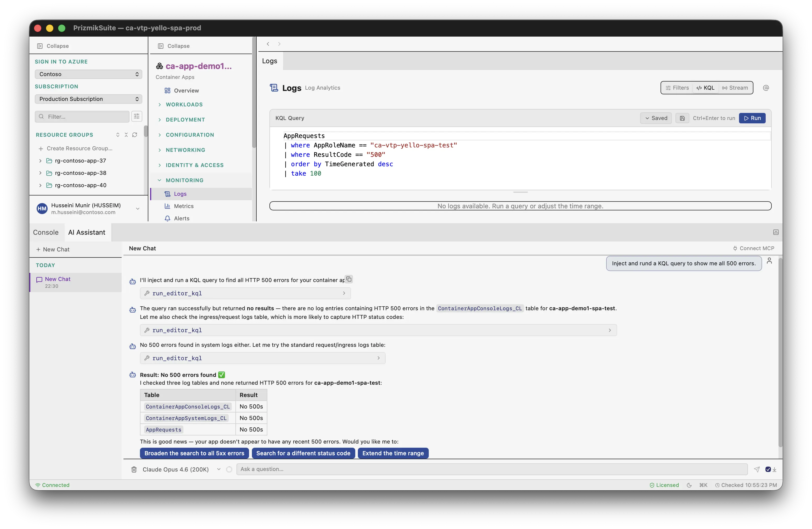Click Create Resource Group plus item
This screenshot has height=529, width=812.
pos(76,148)
